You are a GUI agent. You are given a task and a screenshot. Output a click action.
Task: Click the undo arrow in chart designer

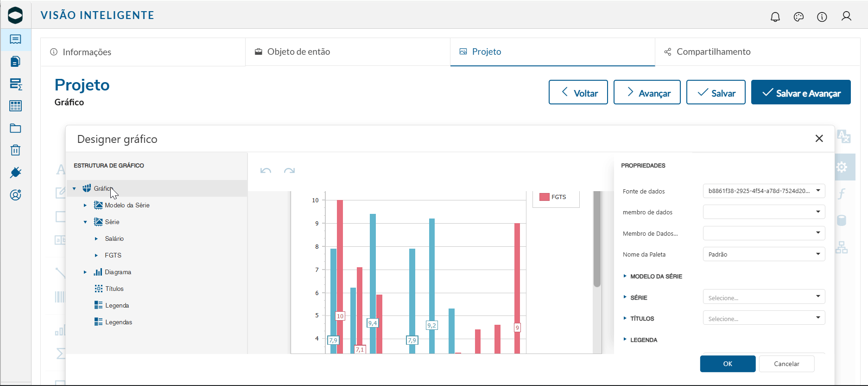pyautogui.click(x=266, y=171)
